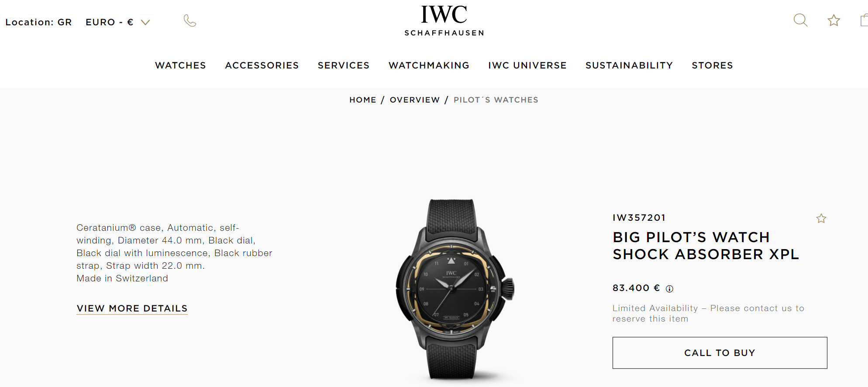Open the Services menu
The width and height of the screenshot is (868, 387).
click(x=344, y=65)
